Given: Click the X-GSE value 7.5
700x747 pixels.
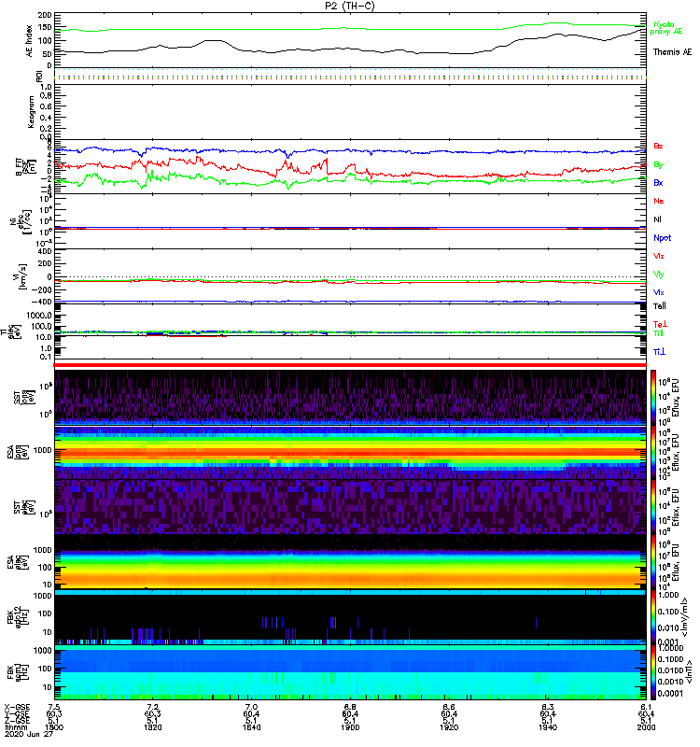Looking at the screenshot, I should click(54, 707).
